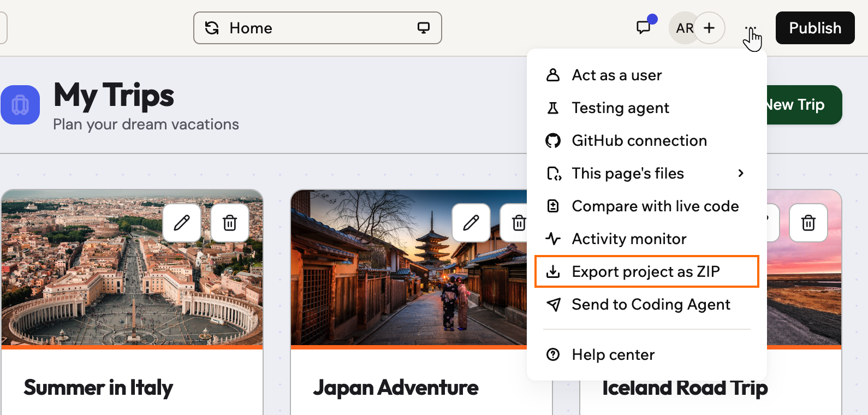This screenshot has width=868, height=415.
Task: Open Activity monitor
Action: 647,239
